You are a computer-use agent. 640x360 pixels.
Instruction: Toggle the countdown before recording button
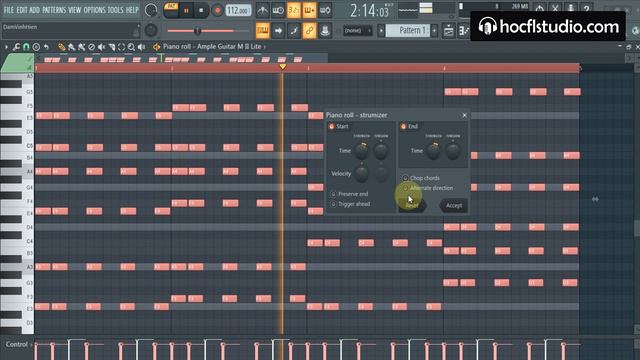tap(293, 10)
